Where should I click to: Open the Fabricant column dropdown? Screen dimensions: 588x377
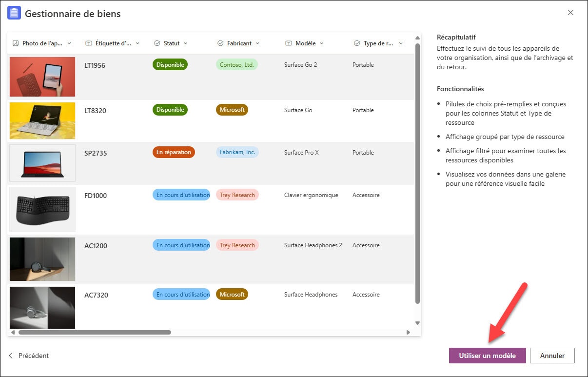click(257, 43)
